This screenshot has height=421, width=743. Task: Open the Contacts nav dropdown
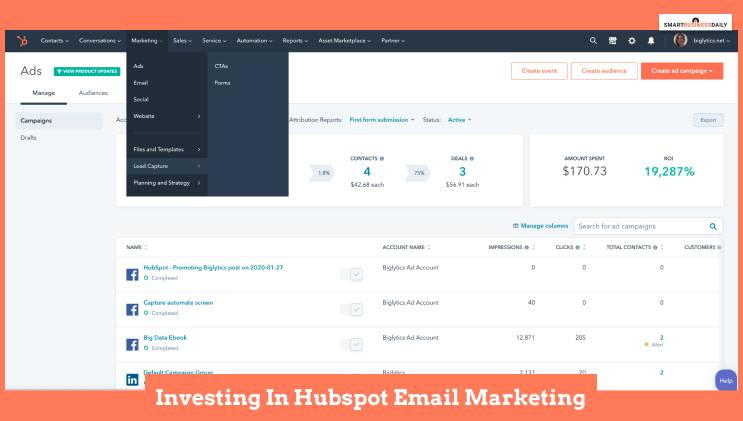point(54,41)
